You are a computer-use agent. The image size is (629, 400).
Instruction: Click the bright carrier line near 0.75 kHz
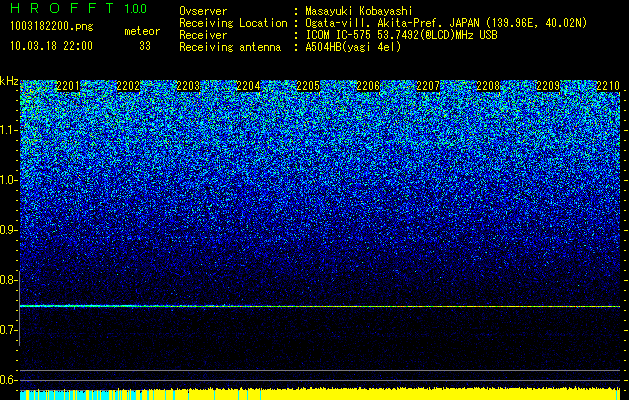coord(320,307)
